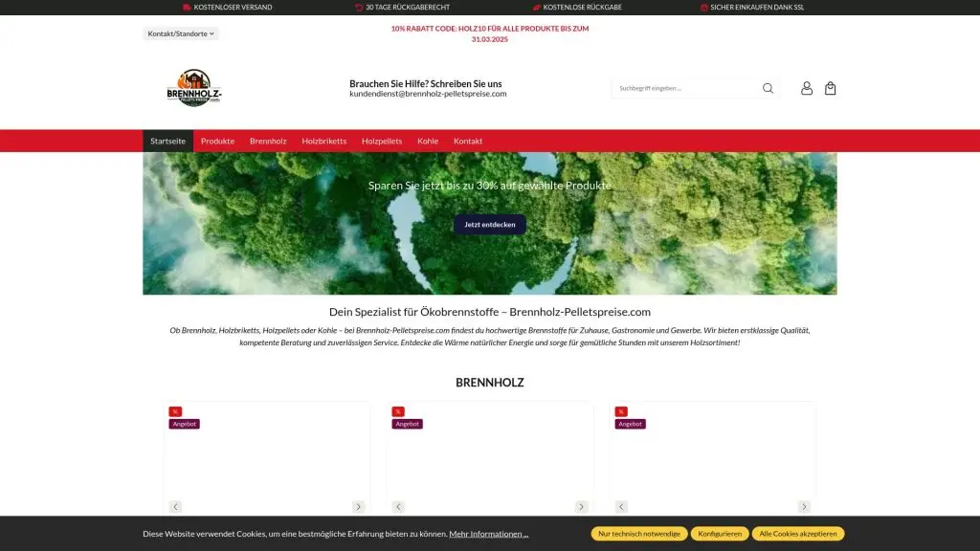Accept all cookies with Alle Cookies akzeptieren
The image size is (980, 551).
(797, 534)
